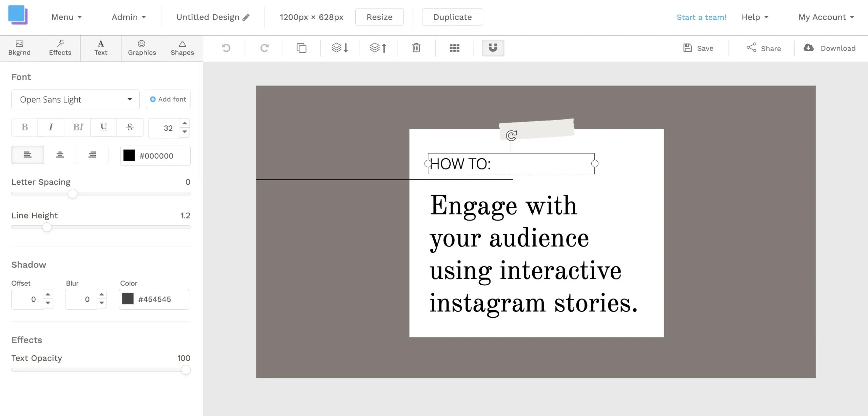Toggle the grid view icon
The image size is (868, 416).
click(454, 48)
